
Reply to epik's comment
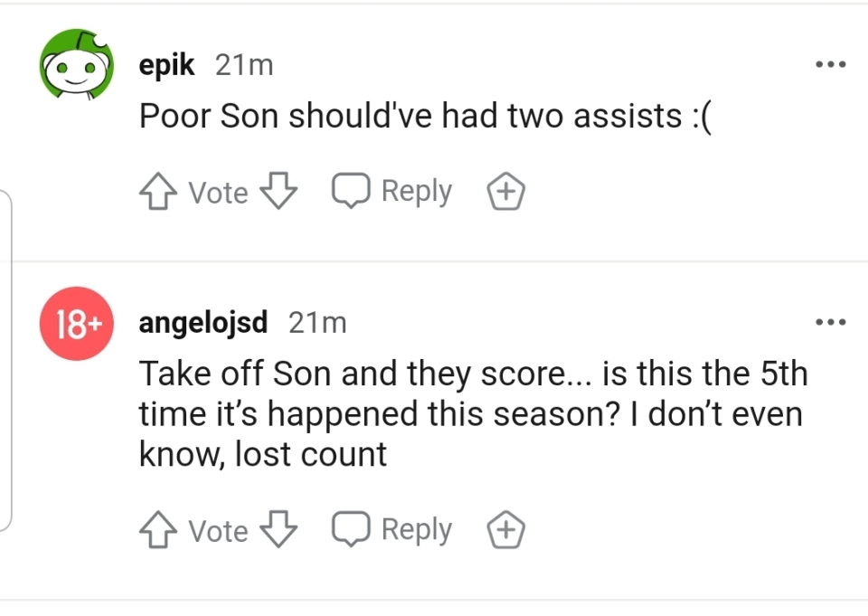point(392,192)
